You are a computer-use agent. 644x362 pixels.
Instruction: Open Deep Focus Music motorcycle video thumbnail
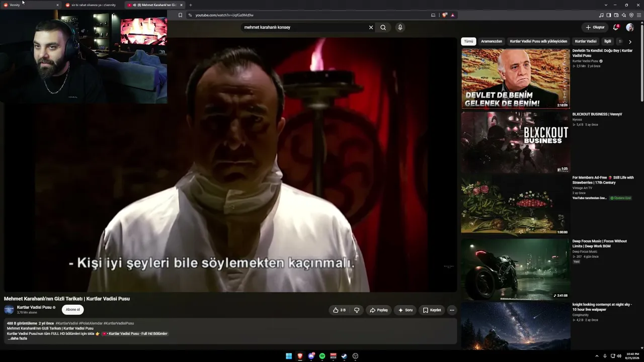(x=516, y=269)
